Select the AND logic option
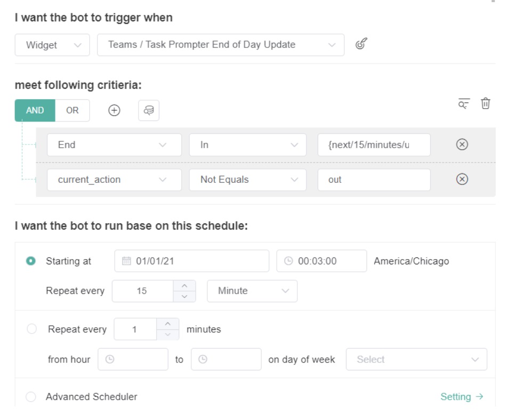Screen dimensions: 509x420 pos(35,110)
